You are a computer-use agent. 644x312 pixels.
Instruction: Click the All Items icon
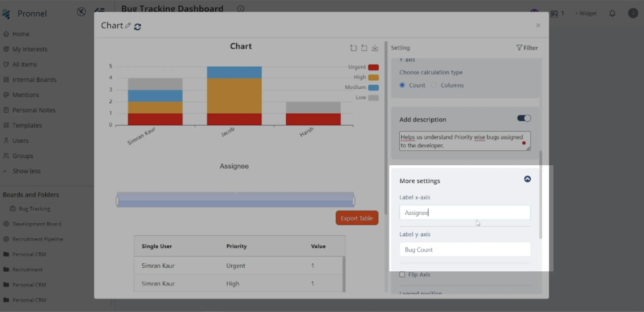[6, 64]
